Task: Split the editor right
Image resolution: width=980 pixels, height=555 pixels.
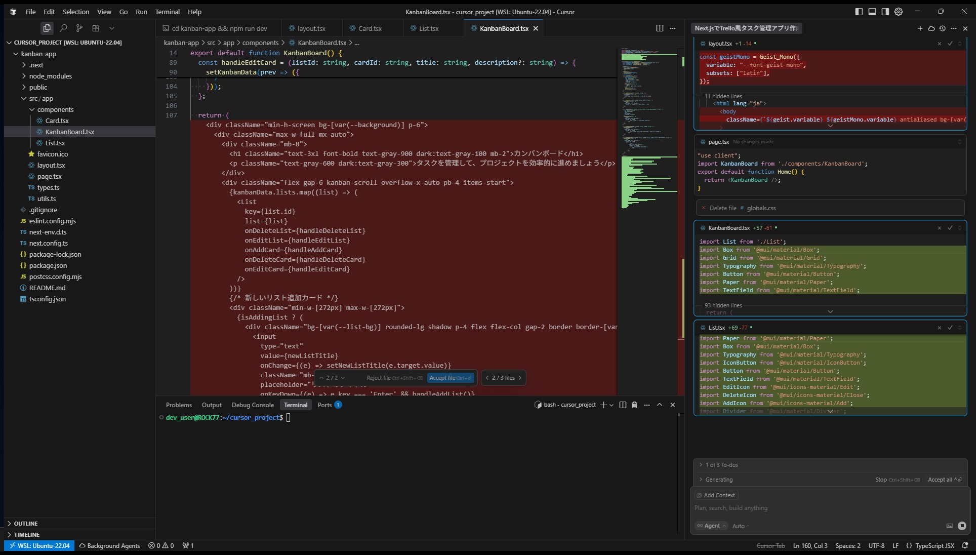Action: [660, 28]
